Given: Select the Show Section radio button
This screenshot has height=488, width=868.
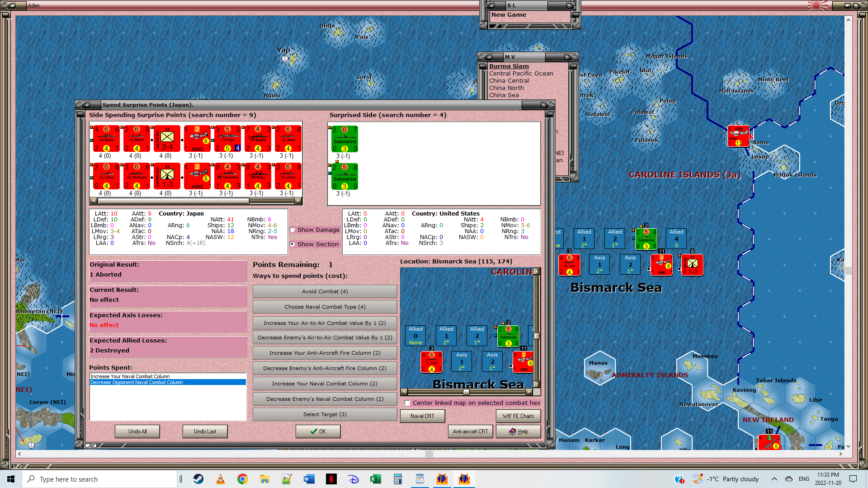Looking at the screenshot, I should coord(292,244).
